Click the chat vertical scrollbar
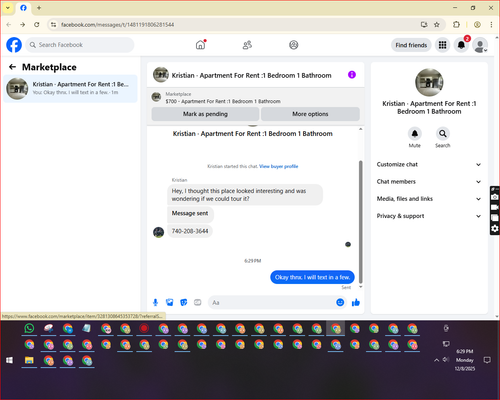The width and height of the screenshot is (500, 400). 360,222
